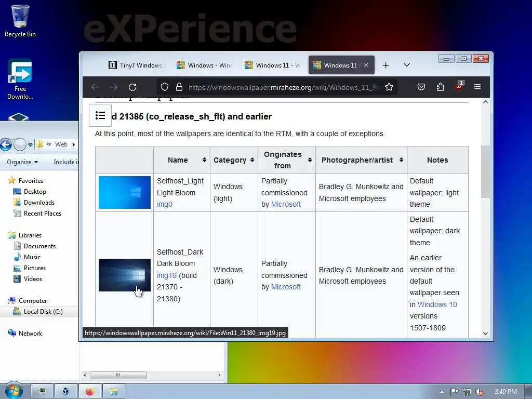Open the Windows Explorer taskbar button
This screenshot has height=399, width=532.
tap(114, 392)
